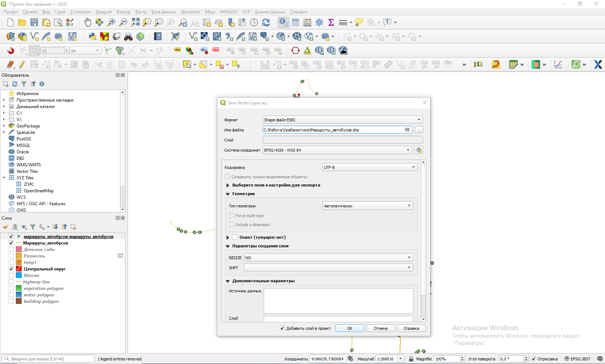
Task: Click the Имя файла path field
Action: pyautogui.click(x=333, y=130)
